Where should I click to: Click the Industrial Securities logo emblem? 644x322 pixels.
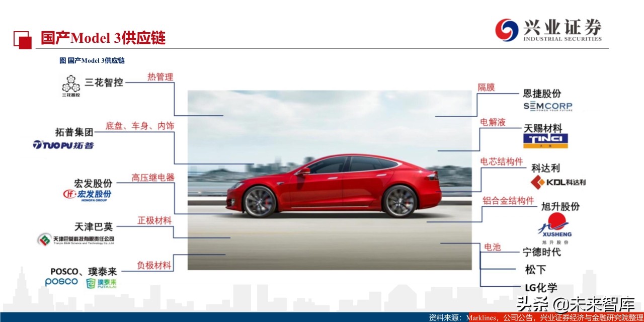[x=506, y=30]
